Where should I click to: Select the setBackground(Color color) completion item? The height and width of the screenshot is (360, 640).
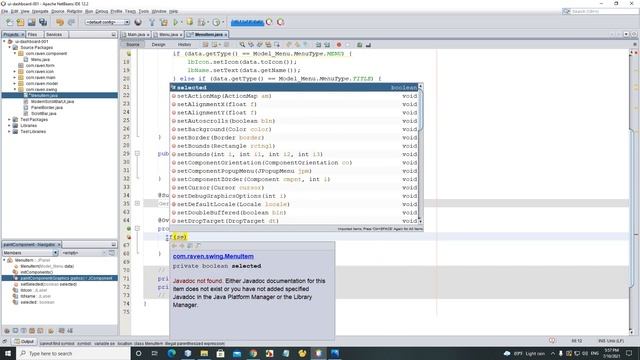pyautogui.click(x=294, y=129)
